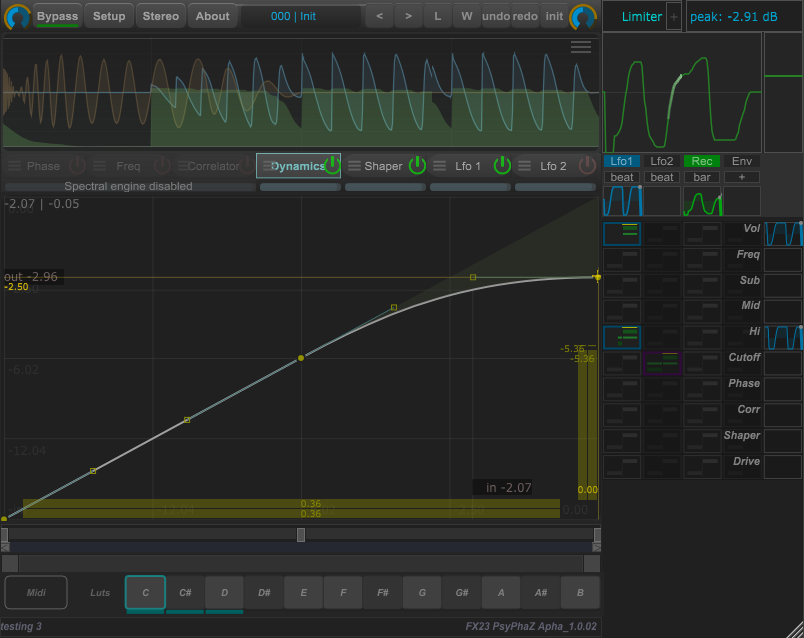Enable the Lfo 2 power icon

(587, 166)
